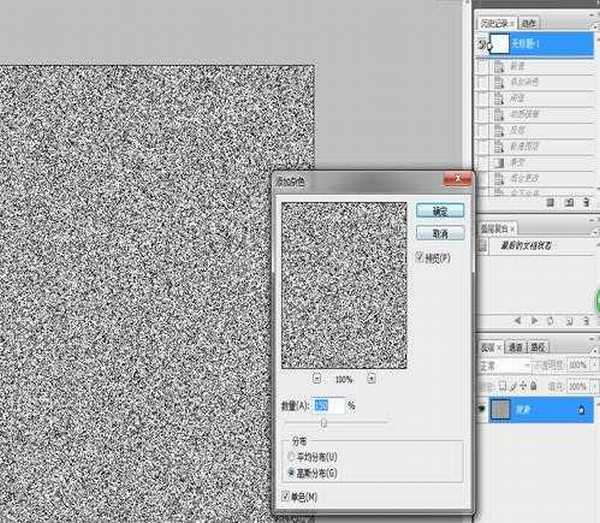This screenshot has width=600, height=523.
Task: Zoom out the noise preview with minus button
Action: 316,378
